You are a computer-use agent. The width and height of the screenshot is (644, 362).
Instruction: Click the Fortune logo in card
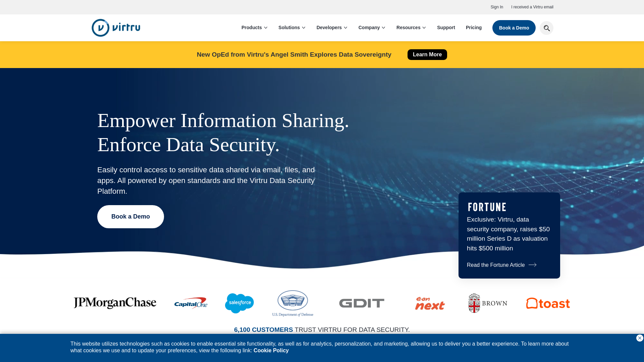(x=487, y=207)
